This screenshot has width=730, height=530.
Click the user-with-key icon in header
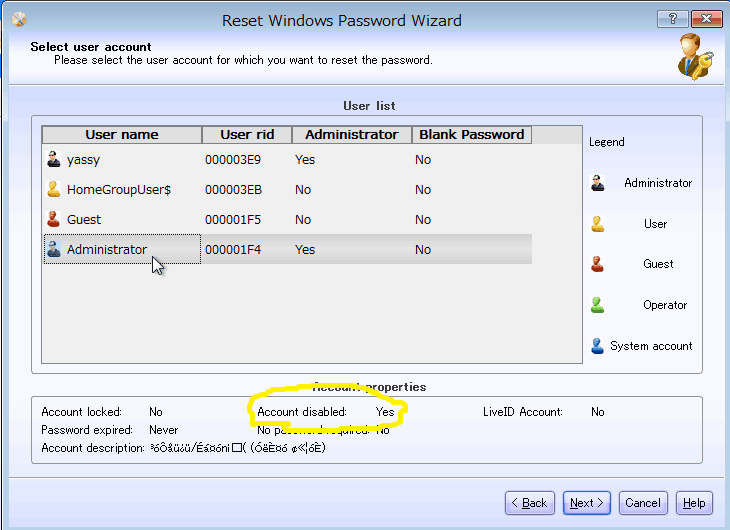click(x=695, y=57)
